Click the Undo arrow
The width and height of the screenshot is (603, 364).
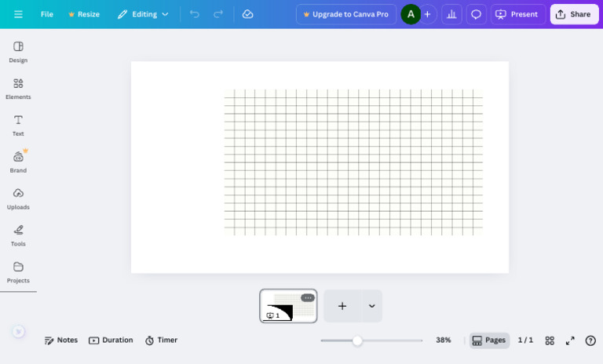click(x=195, y=14)
